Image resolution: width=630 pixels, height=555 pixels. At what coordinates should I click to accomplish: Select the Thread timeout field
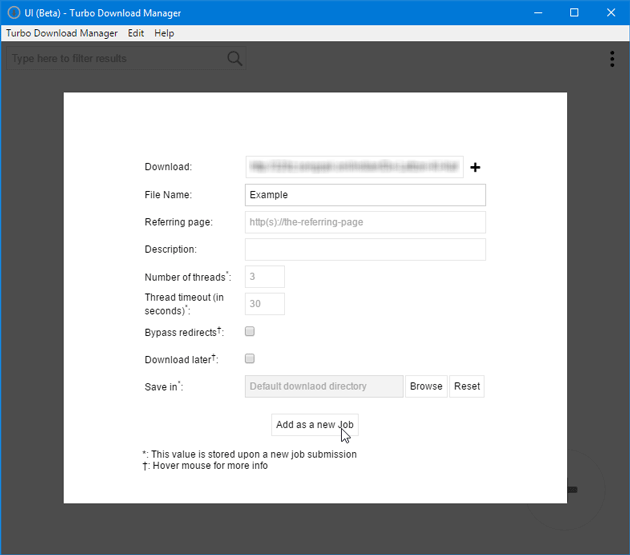[x=265, y=304]
